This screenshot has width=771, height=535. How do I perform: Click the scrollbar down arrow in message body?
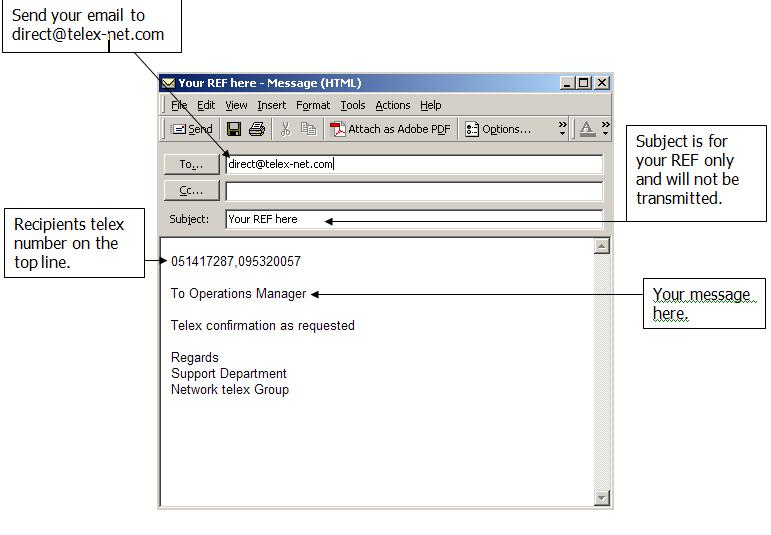coord(602,498)
